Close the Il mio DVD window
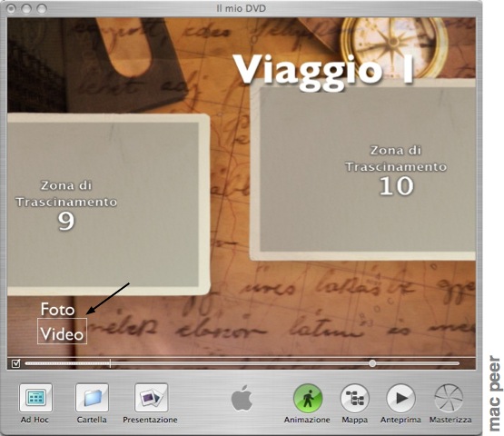The width and height of the screenshot is (504, 436). pyautogui.click(x=11, y=9)
